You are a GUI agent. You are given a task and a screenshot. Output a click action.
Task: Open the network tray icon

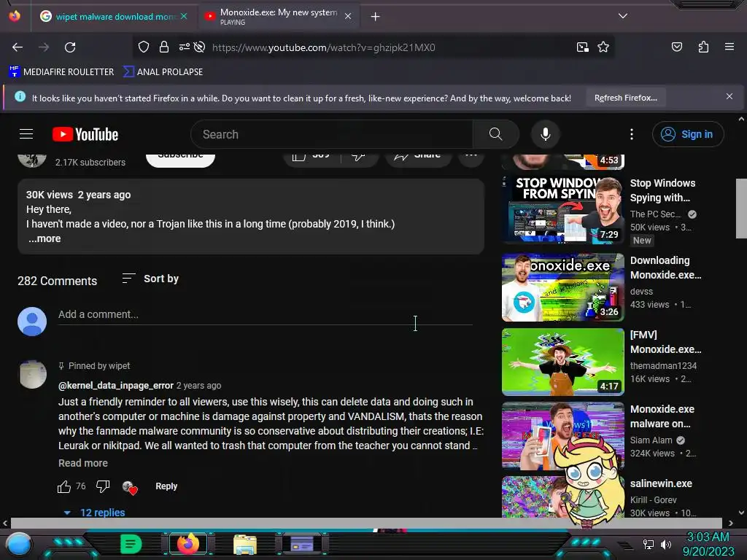pos(648,544)
